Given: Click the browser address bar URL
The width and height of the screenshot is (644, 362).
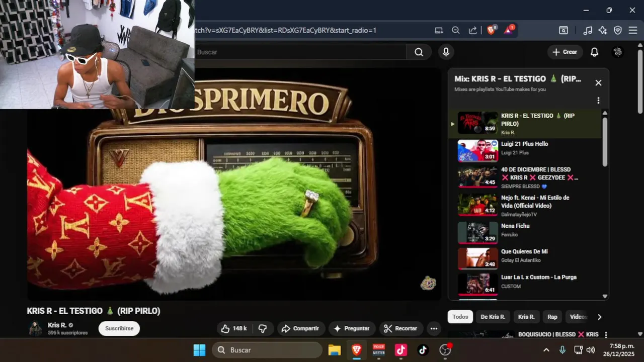Looking at the screenshot, I should click(x=286, y=30).
